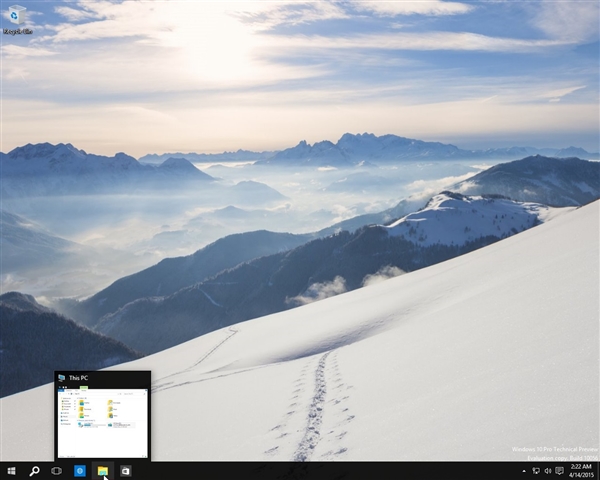
Task: Launch the globe browser icon on taskbar
Action: 80,470
